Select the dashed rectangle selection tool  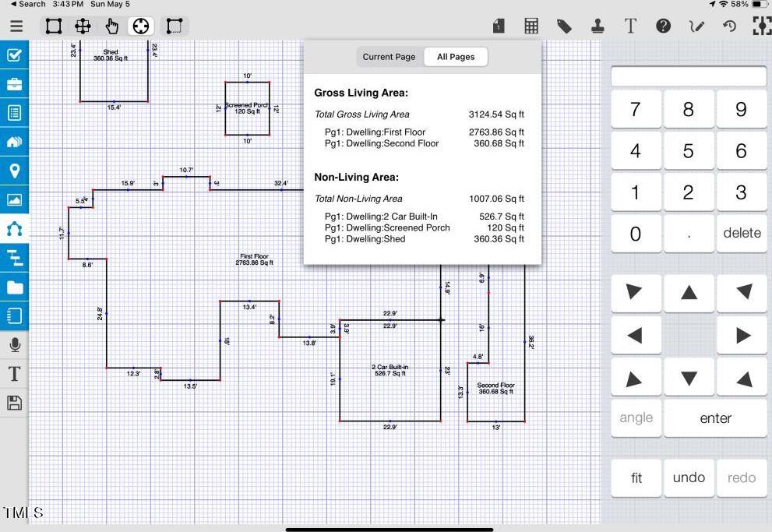174,26
